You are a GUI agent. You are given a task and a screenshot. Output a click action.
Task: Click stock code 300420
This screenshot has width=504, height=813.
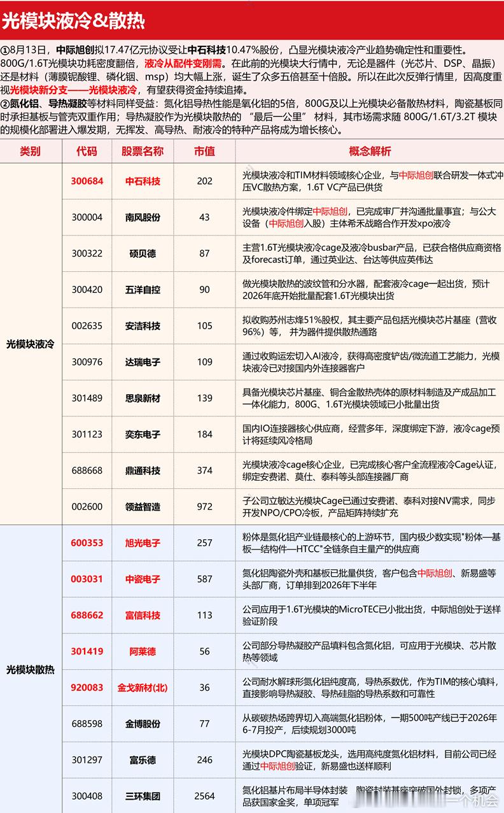(87, 290)
